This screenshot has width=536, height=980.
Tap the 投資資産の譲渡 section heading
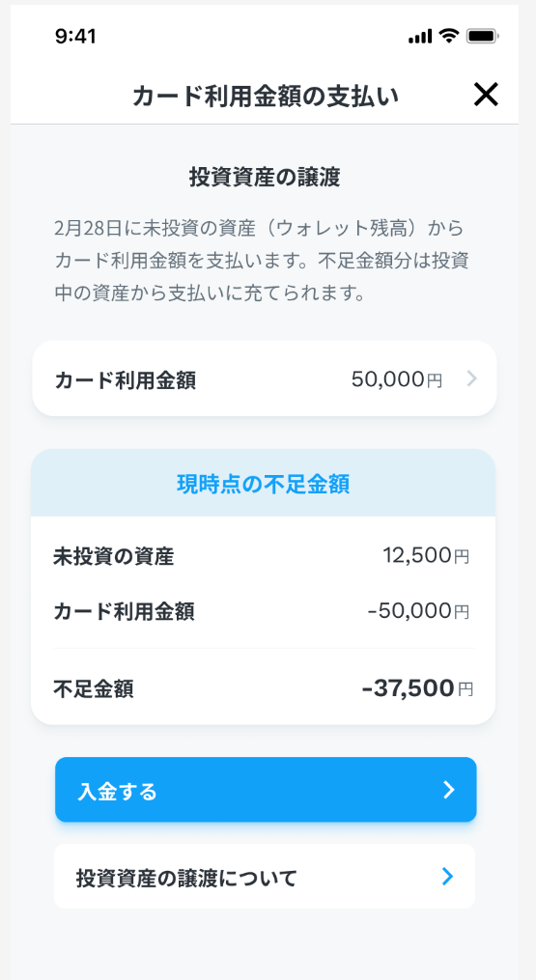(265, 178)
